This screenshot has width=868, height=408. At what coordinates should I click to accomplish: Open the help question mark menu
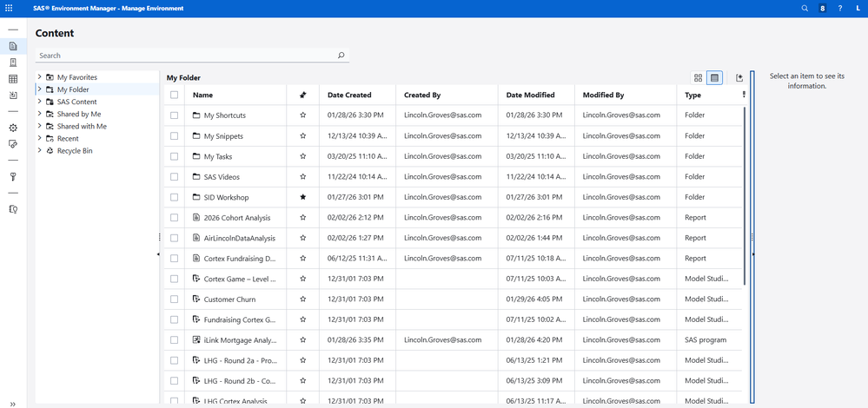tap(840, 9)
